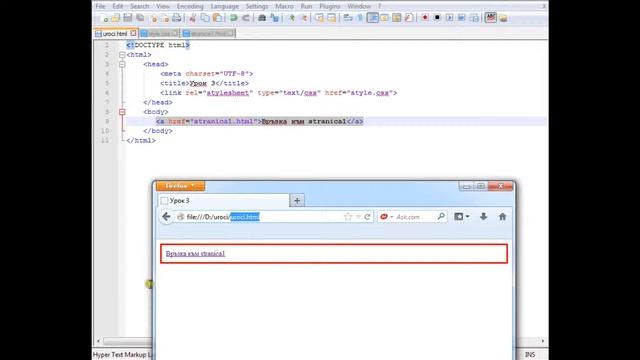
Task: Open the Firefox bookmarks menu dropdown
Action: tap(462, 217)
